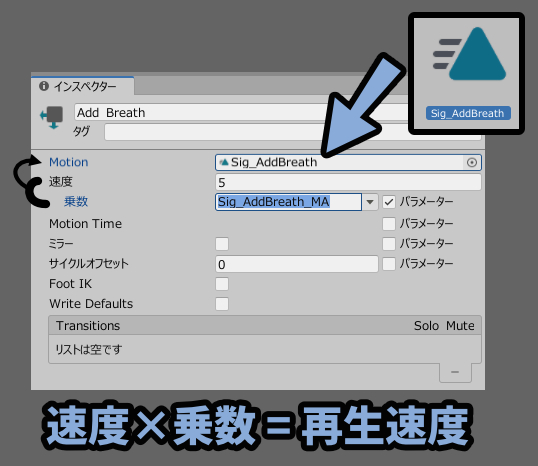Enable the サイクルオフセット パラメーター checkbox
The image size is (538, 466).
click(x=389, y=264)
